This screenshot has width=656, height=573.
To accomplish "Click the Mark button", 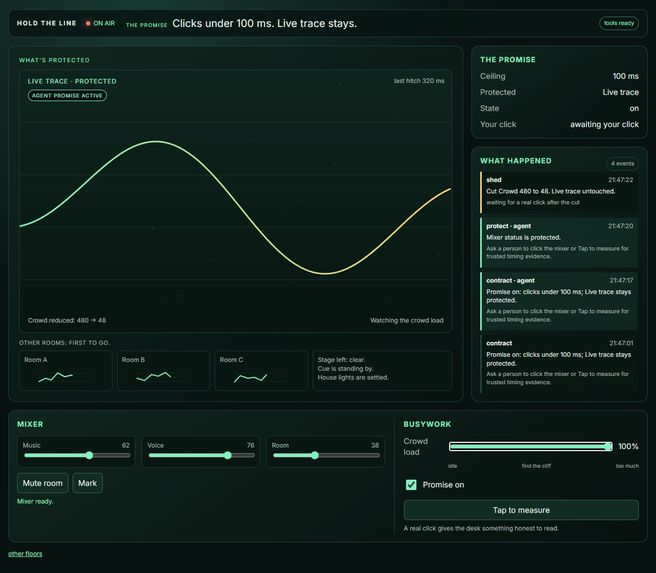I will coord(87,483).
